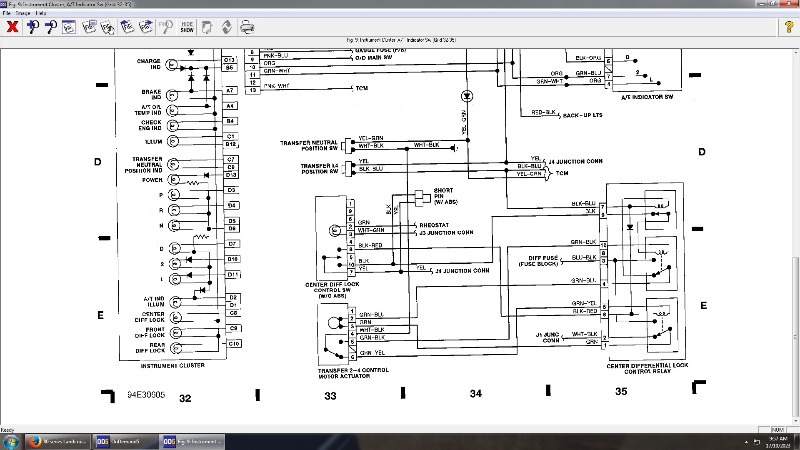Image resolution: width=800 pixels, height=450 pixels.
Task: Open the Windows Start button
Action: 12,440
